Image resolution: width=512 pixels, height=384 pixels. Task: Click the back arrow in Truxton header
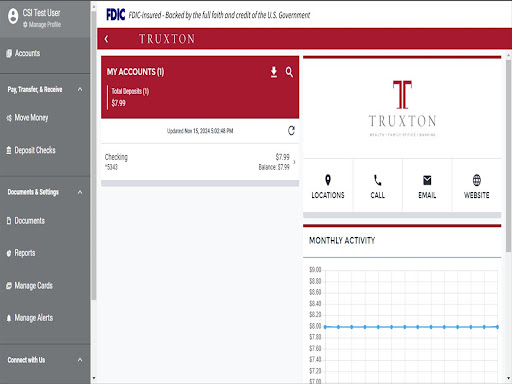coord(106,39)
